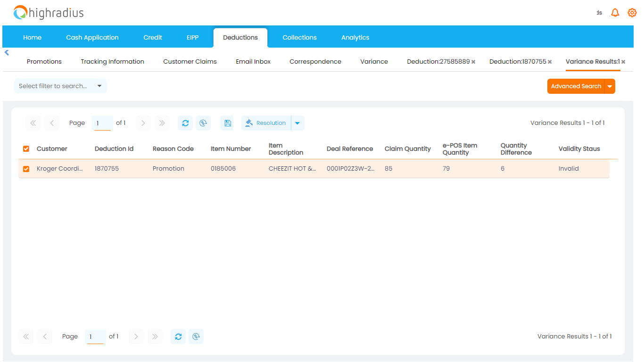Click the back chevron below the navigation bar
644x362 pixels.
click(x=7, y=52)
